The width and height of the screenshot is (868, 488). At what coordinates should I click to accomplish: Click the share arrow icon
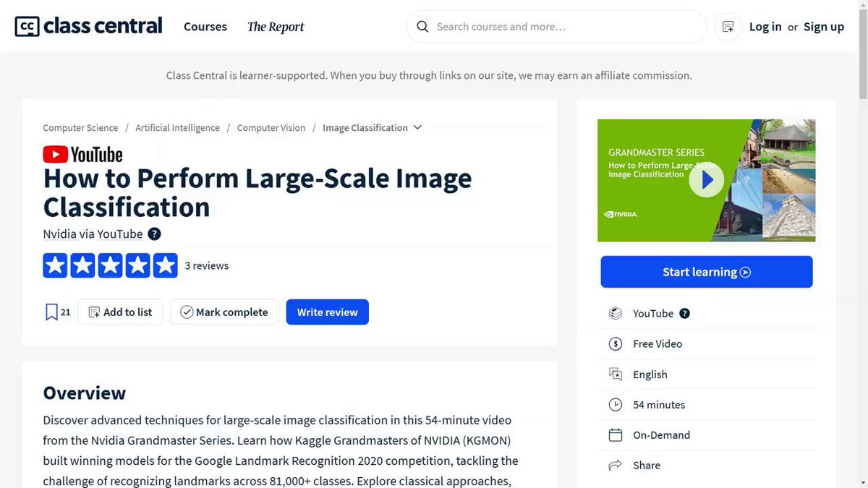click(x=616, y=466)
